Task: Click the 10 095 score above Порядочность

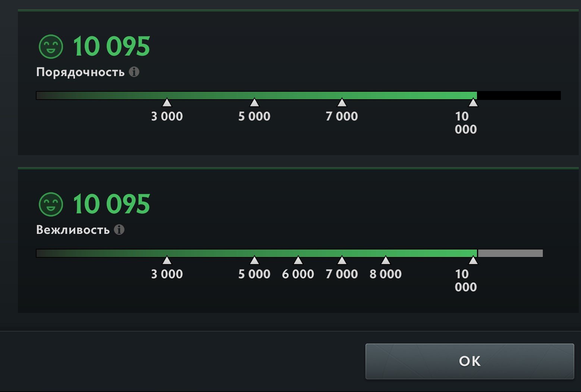Action: coord(111,47)
